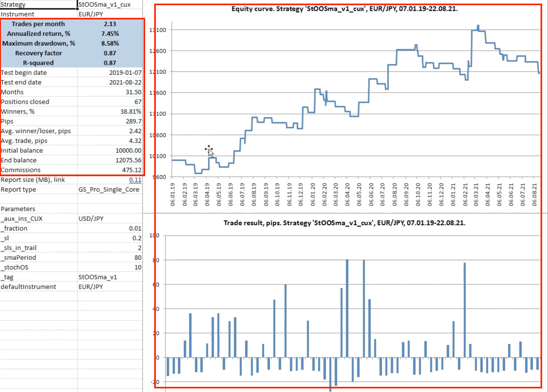
Task: Select the Report size (MB), link label
Action: tap(33, 180)
